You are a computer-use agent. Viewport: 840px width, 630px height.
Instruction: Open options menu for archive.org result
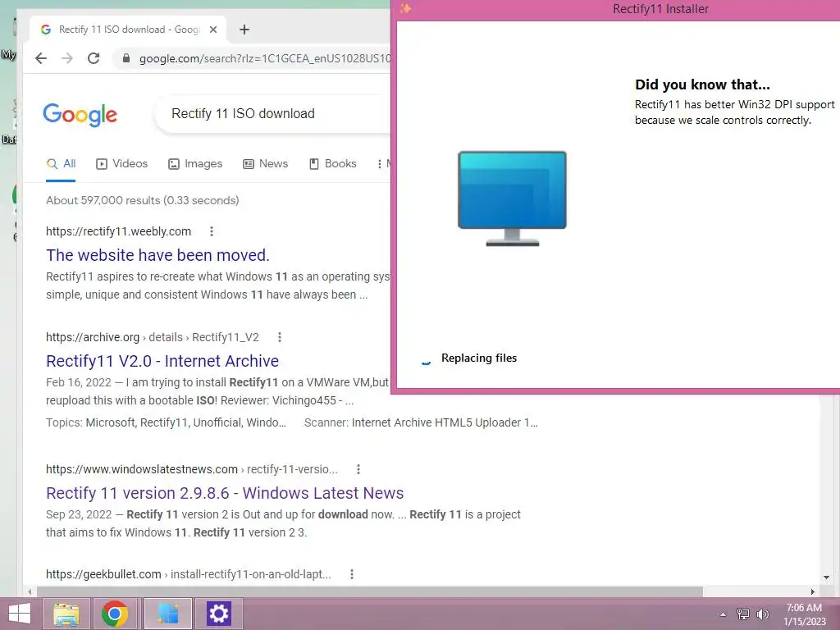[x=280, y=337]
